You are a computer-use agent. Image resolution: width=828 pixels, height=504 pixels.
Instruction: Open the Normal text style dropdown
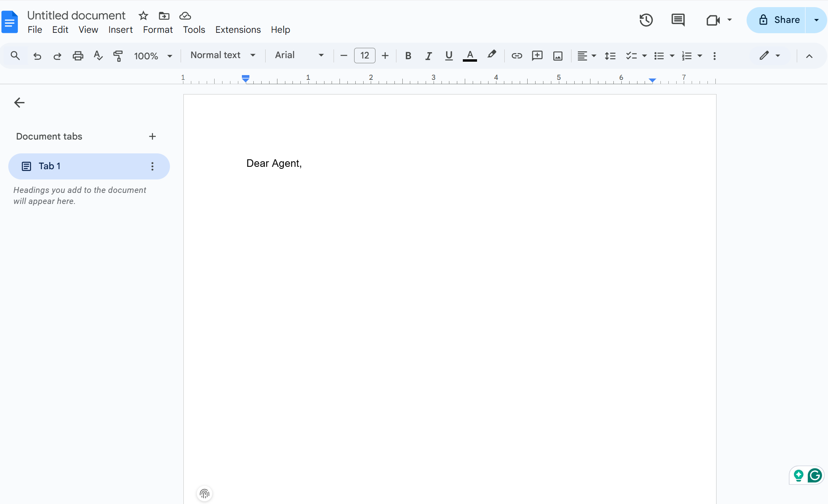click(x=223, y=55)
